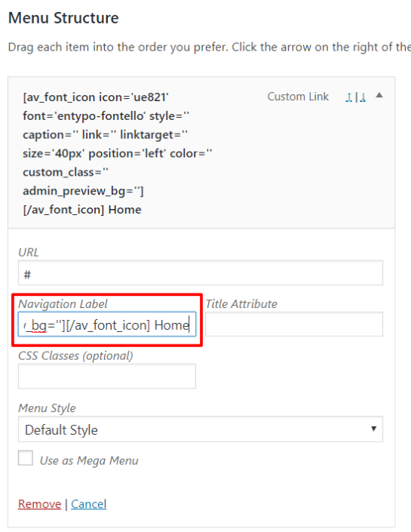Move the Home menu item up

tap(348, 97)
